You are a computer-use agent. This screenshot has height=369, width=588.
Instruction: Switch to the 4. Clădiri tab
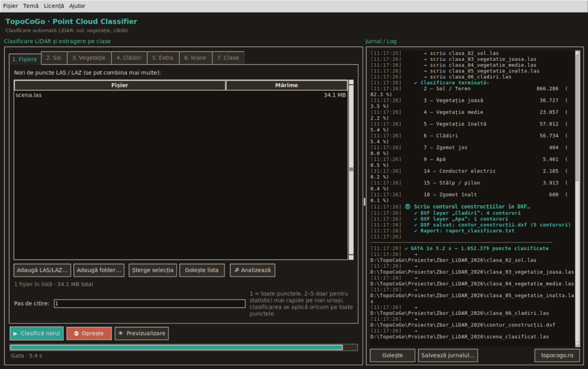tap(129, 58)
